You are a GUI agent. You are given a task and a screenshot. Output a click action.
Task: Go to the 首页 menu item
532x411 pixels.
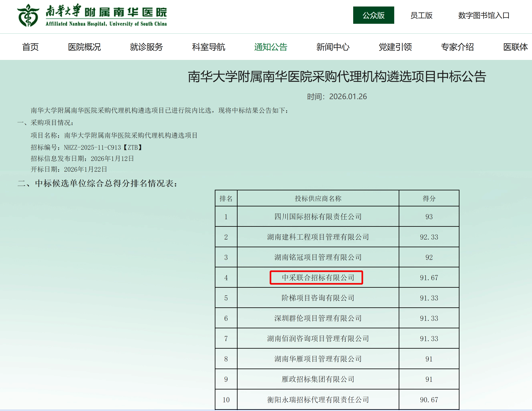click(30, 47)
